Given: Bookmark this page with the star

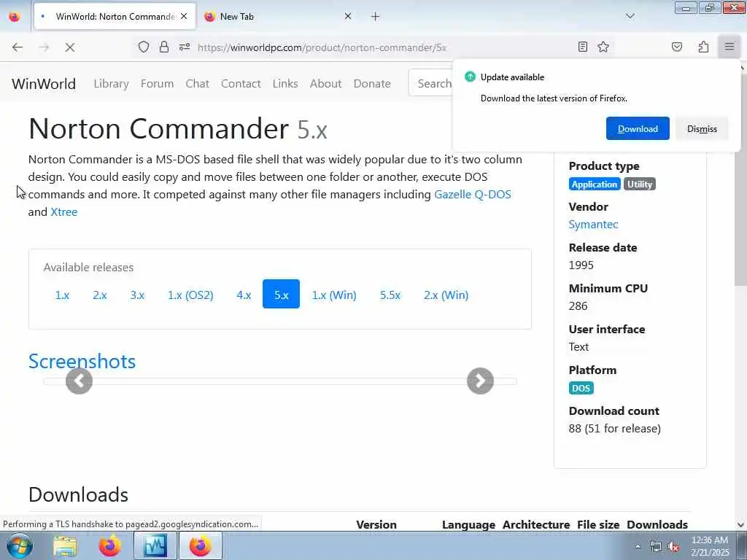Looking at the screenshot, I should click(x=603, y=47).
